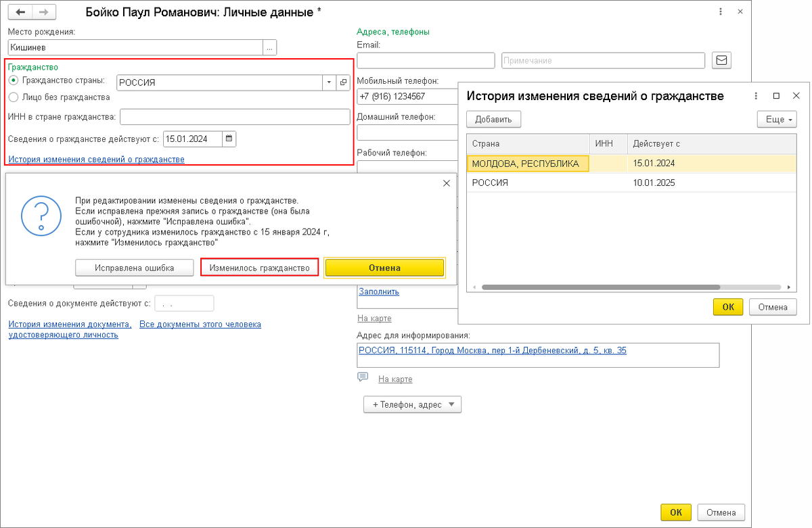
Task: Open calendar for citizenship valid-from date
Action: pyautogui.click(x=229, y=139)
